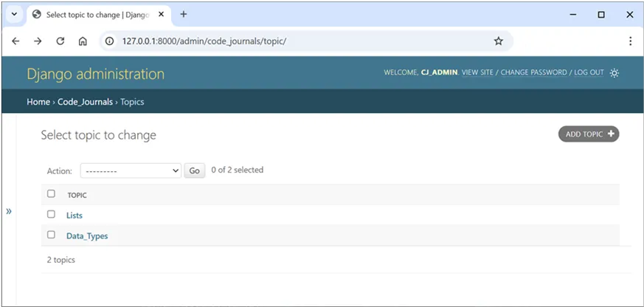
Task: Toggle Django theme with the sun icon
Action: (614, 73)
